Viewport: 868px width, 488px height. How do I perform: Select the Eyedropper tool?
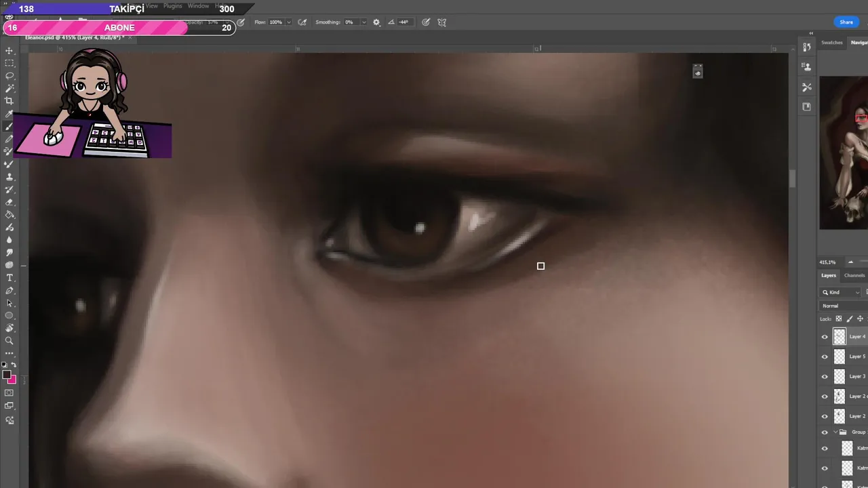pos(9,114)
